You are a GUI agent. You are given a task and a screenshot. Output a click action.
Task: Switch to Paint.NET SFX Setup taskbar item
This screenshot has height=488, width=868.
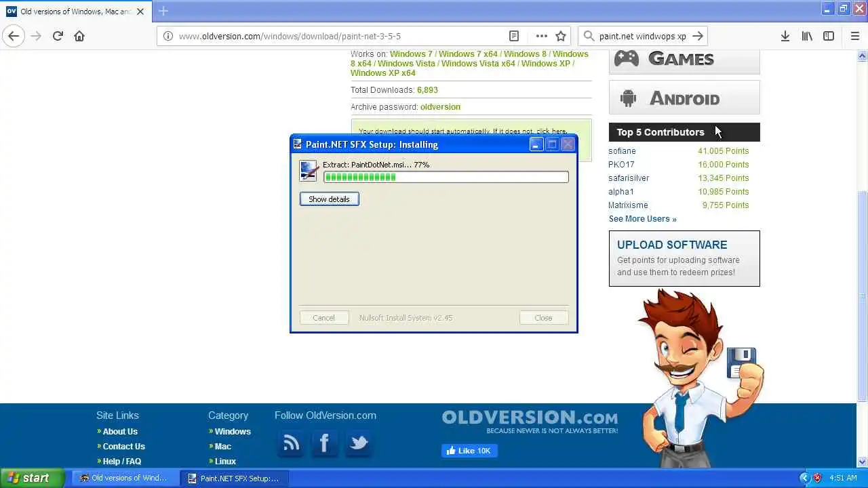tap(233, 478)
